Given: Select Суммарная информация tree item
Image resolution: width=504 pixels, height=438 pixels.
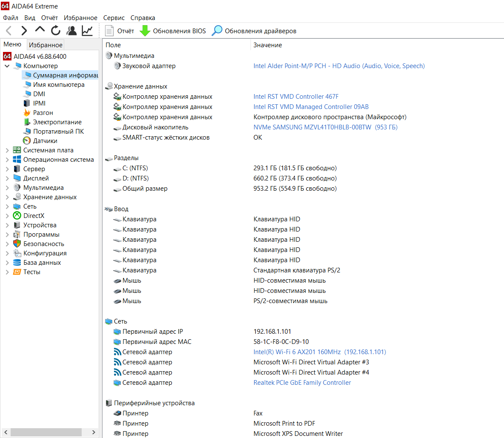Looking at the screenshot, I should click(x=60, y=75).
